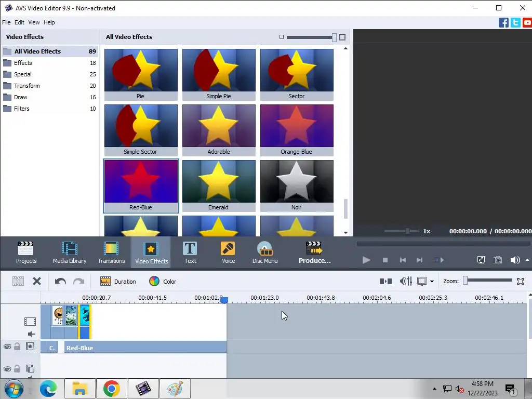Open the Voice recording section
532x399 pixels.
(229, 252)
